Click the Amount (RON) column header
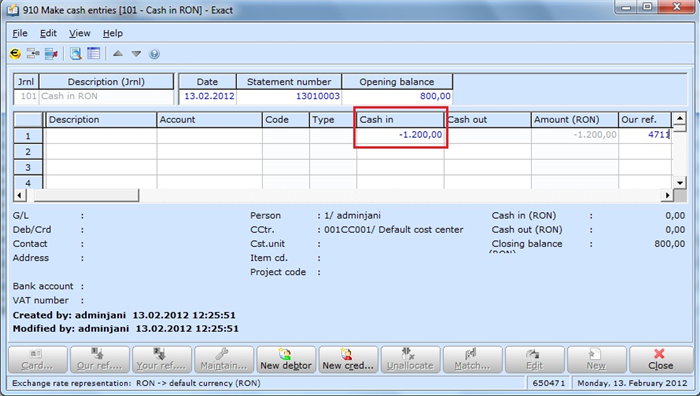 [575, 120]
